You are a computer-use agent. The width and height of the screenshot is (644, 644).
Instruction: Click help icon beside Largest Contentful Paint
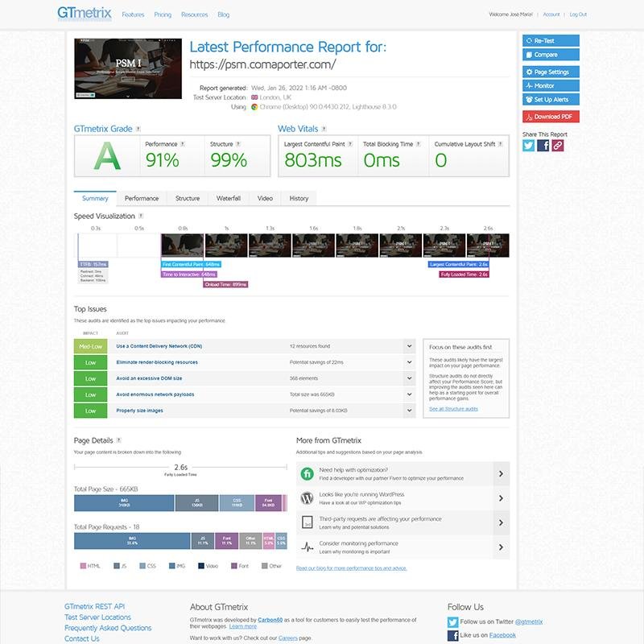350,144
